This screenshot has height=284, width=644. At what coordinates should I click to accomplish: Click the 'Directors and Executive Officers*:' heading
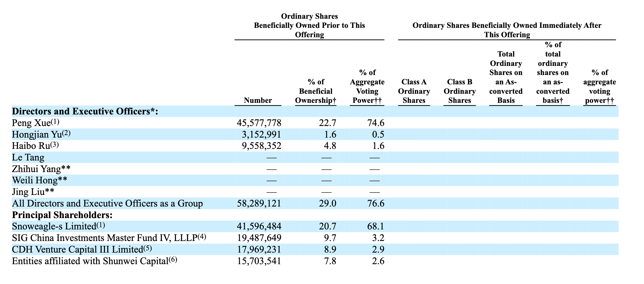85,111
